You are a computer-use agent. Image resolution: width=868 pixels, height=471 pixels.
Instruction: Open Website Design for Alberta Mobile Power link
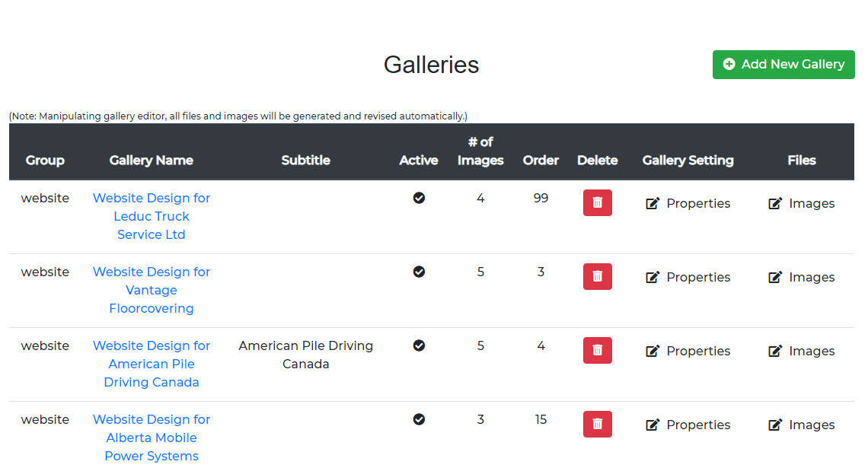point(151,438)
